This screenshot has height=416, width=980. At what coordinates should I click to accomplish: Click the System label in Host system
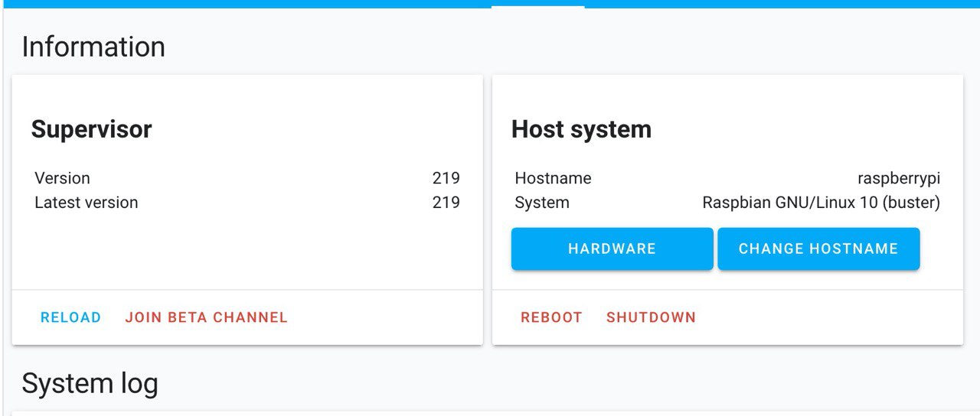[542, 203]
